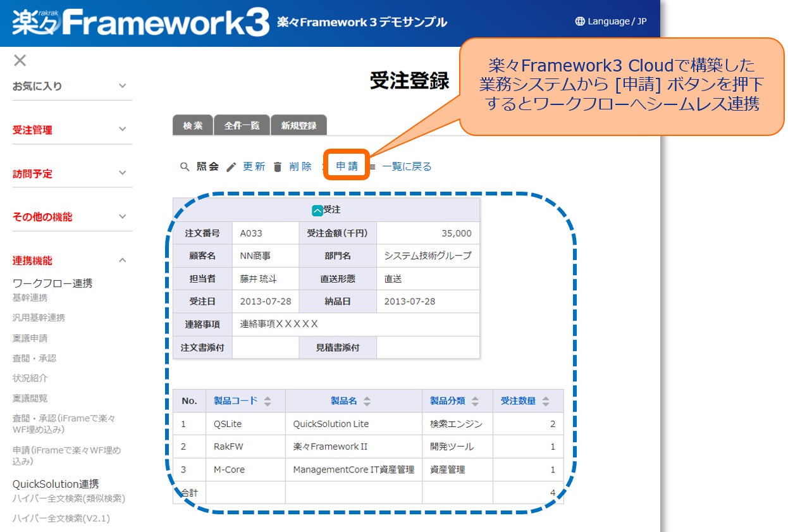Switch to the 検索 tab
This screenshot has height=532, width=788.
(193, 125)
